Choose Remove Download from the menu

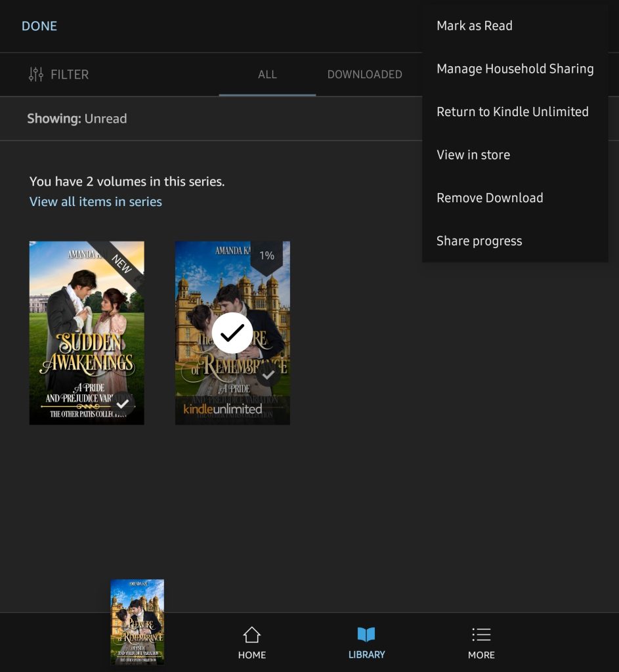click(490, 198)
